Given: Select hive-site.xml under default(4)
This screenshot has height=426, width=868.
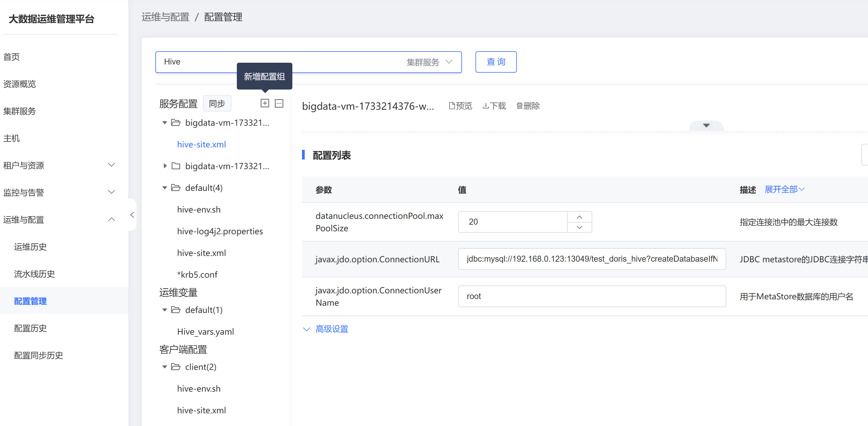Looking at the screenshot, I should pos(202,253).
